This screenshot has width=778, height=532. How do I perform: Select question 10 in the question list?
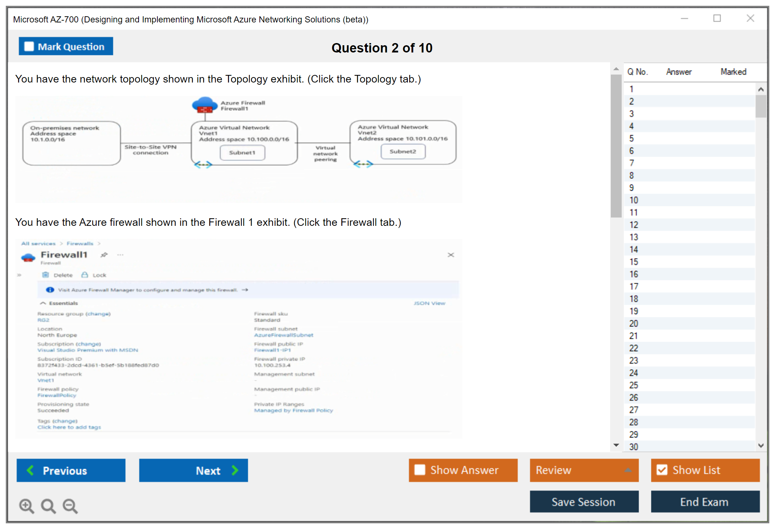point(634,200)
